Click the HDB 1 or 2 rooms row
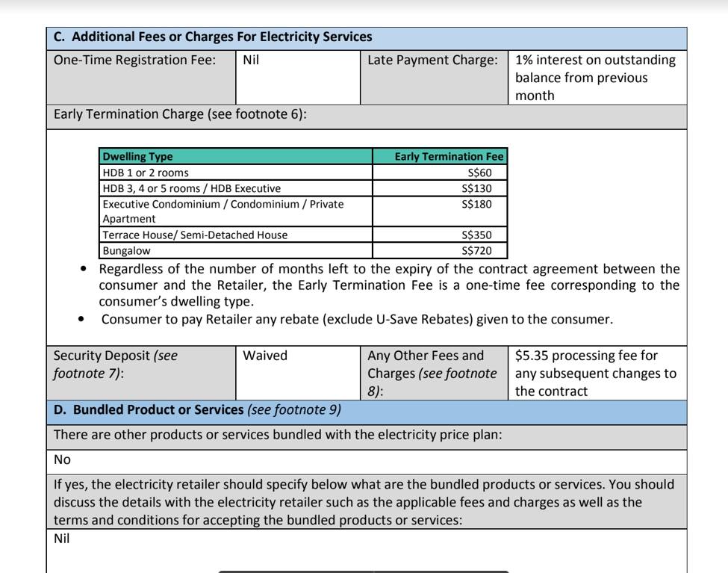Image resolution: width=728 pixels, height=573 pixels. point(303,173)
